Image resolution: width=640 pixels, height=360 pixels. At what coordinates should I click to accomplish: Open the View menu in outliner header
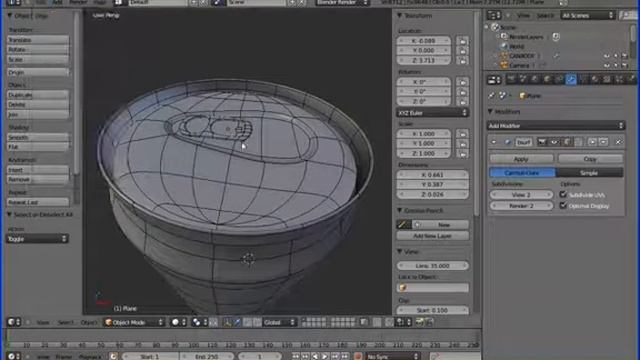click(x=523, y=16)
